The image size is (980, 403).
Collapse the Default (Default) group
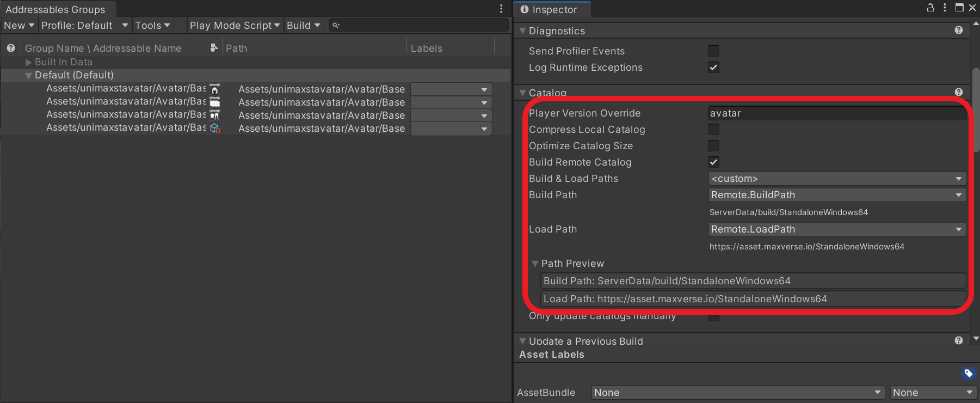28,76
